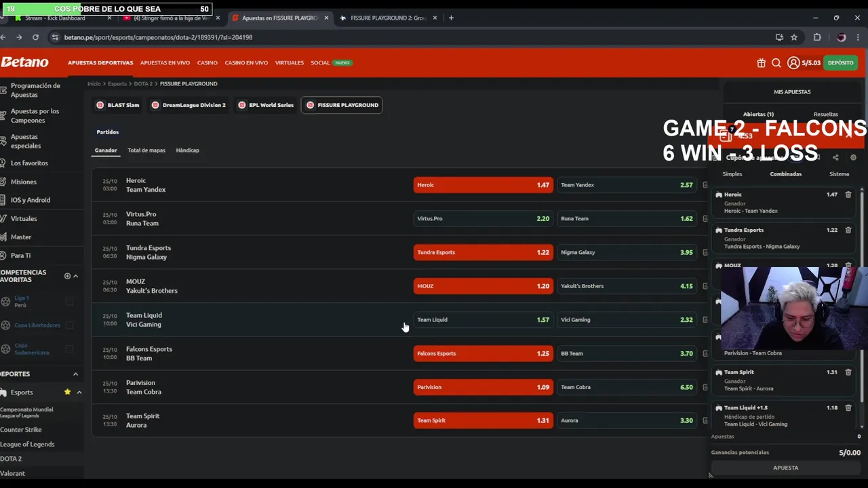Viewport: 868px width, 488px height.
Task: Delete the Heroic selection from bet slip
Action: (x=848, y=195)
